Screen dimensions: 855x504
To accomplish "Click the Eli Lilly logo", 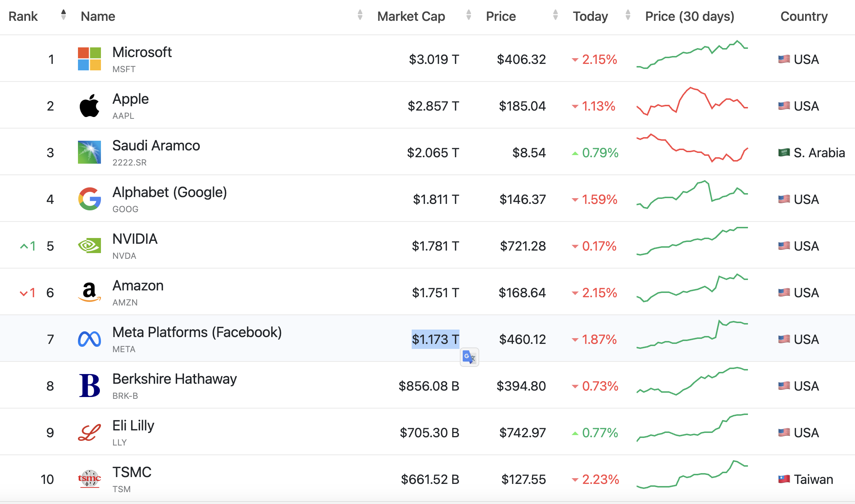I will (89, 433).
